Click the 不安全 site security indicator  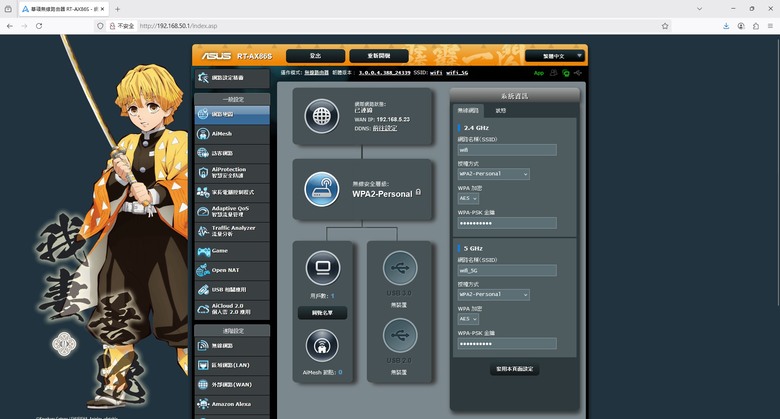[122, 26]
